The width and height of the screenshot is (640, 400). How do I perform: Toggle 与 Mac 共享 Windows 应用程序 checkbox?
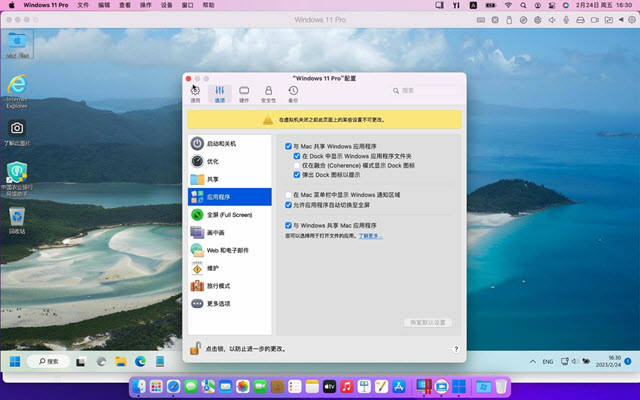pyautogui.click(x=288, y=146)
